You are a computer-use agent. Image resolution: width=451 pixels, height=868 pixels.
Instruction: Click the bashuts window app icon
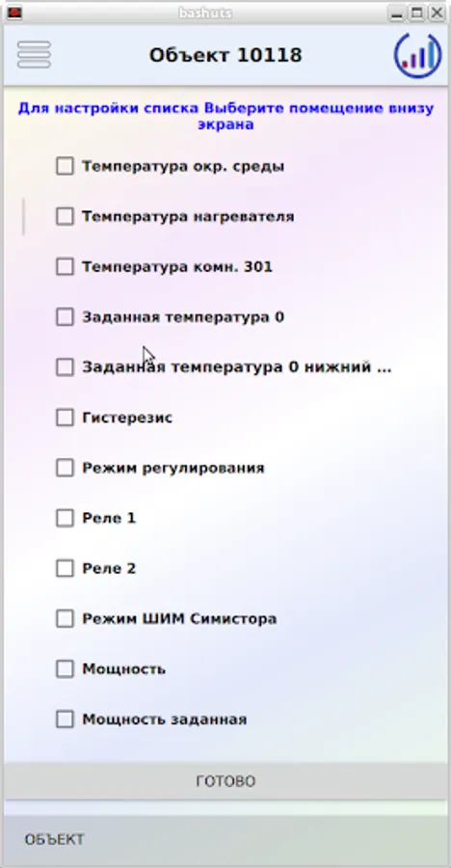pyautogui.click(x=14, y=13)
